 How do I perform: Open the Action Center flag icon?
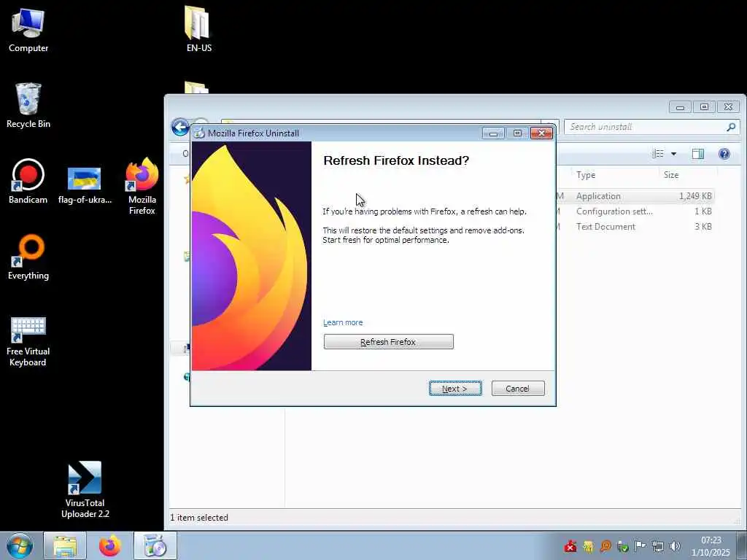pos(640,546)
